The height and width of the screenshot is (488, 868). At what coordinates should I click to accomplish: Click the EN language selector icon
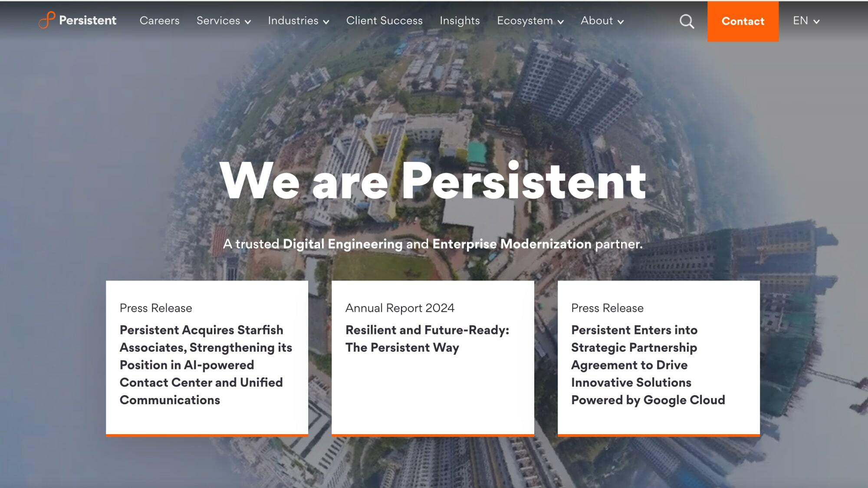(x=806, y=21)
